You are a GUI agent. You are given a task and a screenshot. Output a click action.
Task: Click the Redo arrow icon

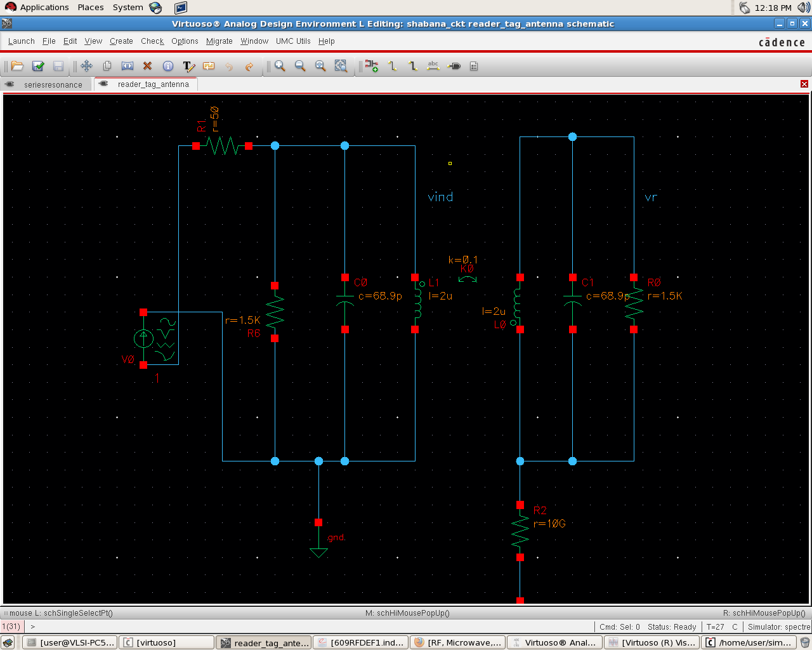[249, 66]
